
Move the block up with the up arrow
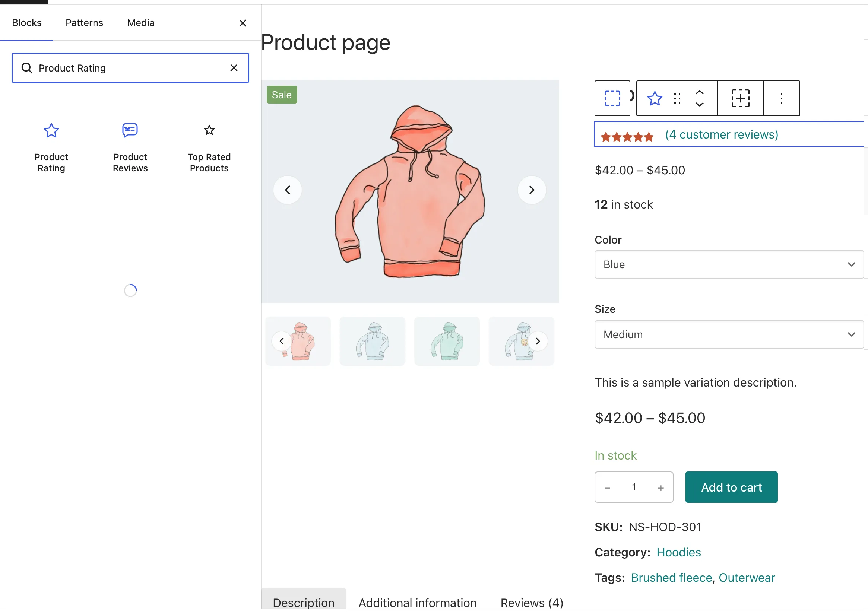tap(699, 93)
